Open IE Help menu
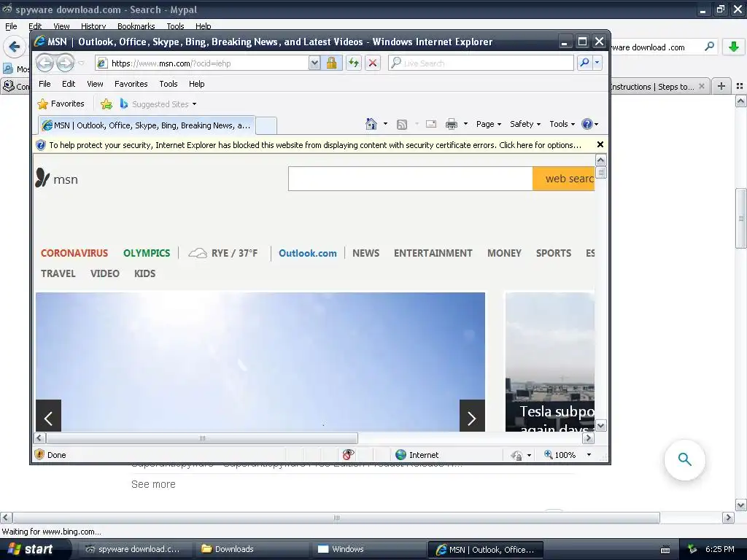747x560 pixels. (x=197, y=84)
